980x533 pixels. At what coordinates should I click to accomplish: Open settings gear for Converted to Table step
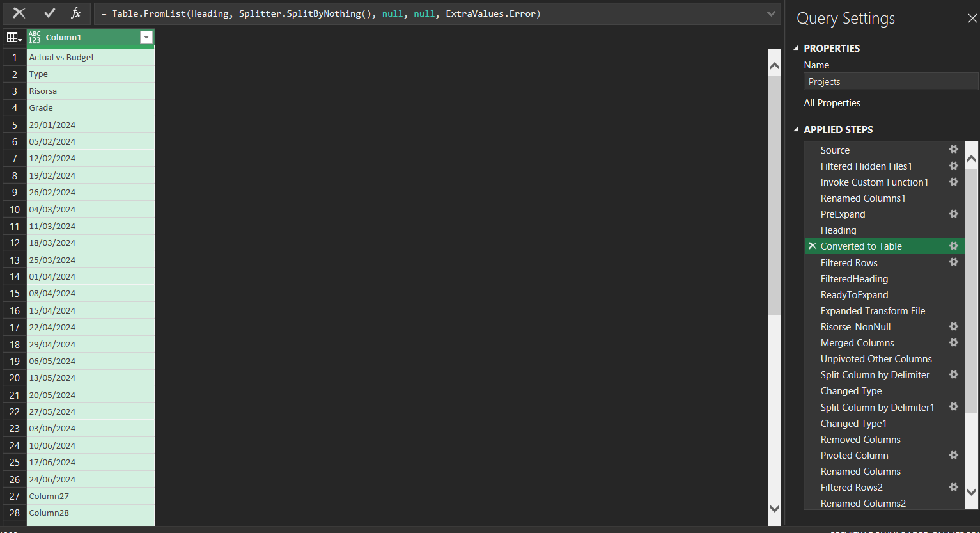coord(954,246)
